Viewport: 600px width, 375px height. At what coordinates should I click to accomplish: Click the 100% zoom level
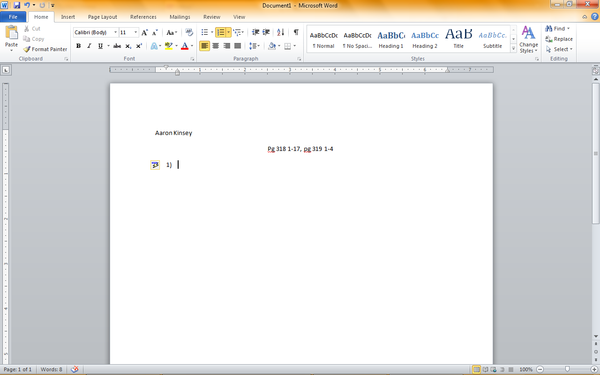point(526,369)
